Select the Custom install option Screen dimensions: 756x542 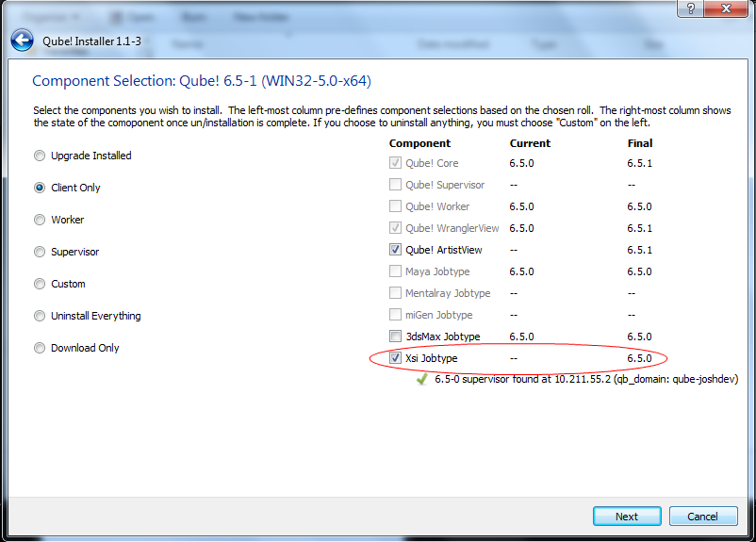pyautogui.click(x=40, y=284)
